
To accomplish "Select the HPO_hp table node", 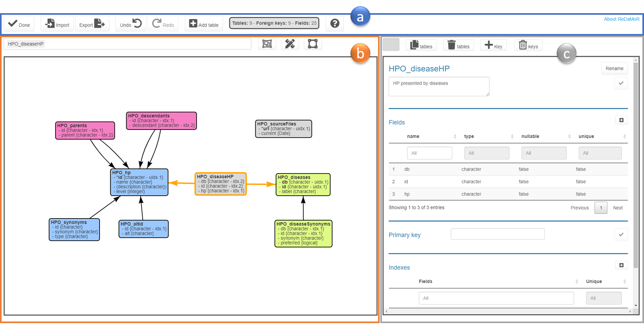I will pos(139,182).
